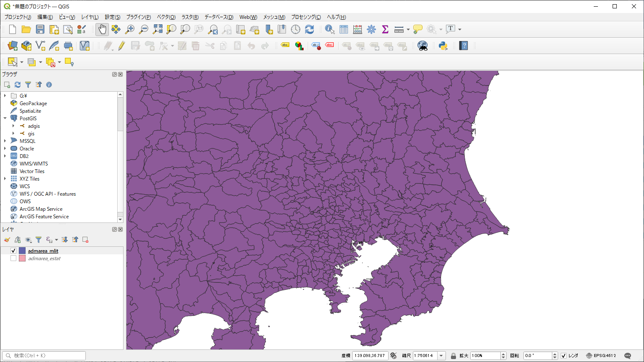Open the help contents icon
This screenshot has width=644, height=362.
tap(464, 46)
